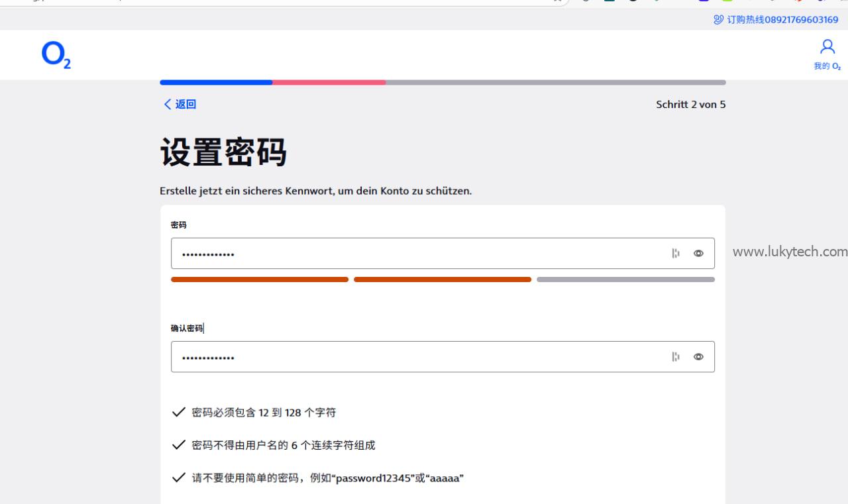848x504 pixels.
Task: Click the headset icon beside 订购热线
Action: coord(717,20)
